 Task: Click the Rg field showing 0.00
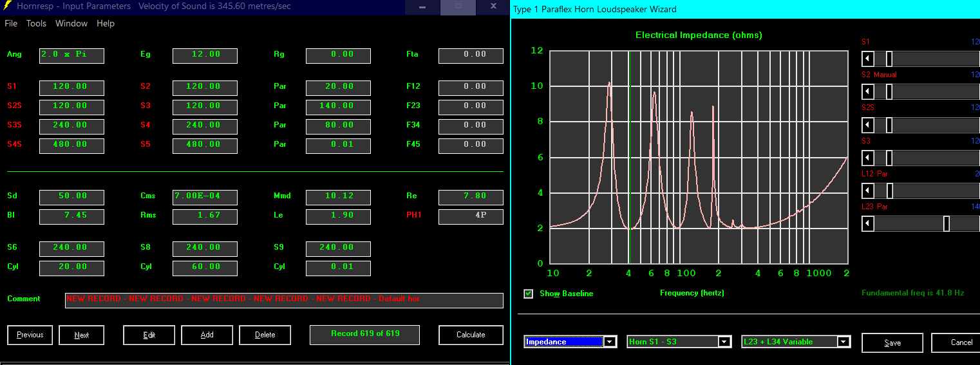tap(338, 55)
